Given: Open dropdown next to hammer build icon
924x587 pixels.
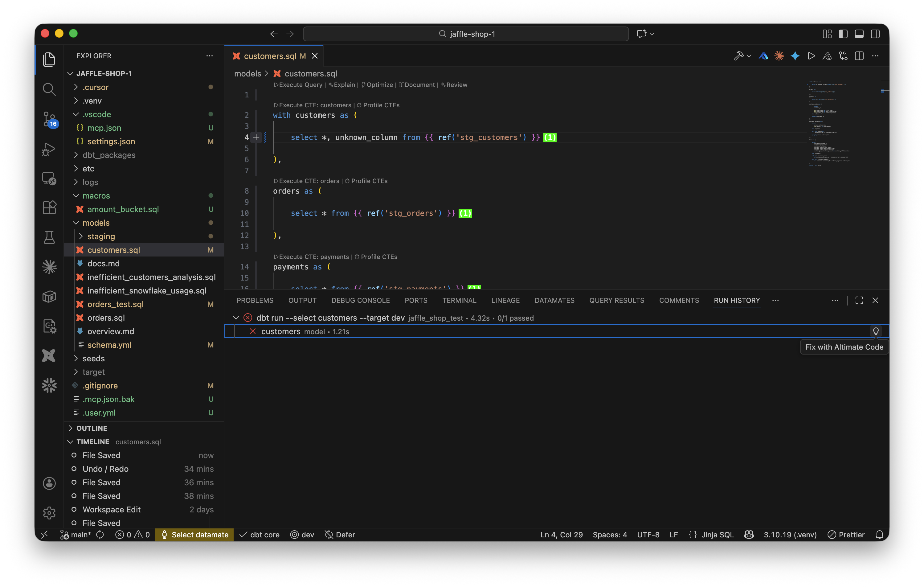Looking at the screenshot, I should (749, 56).
